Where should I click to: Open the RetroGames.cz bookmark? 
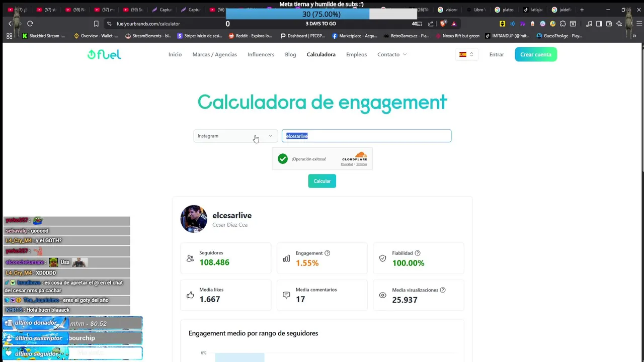[x=406, y=36]
